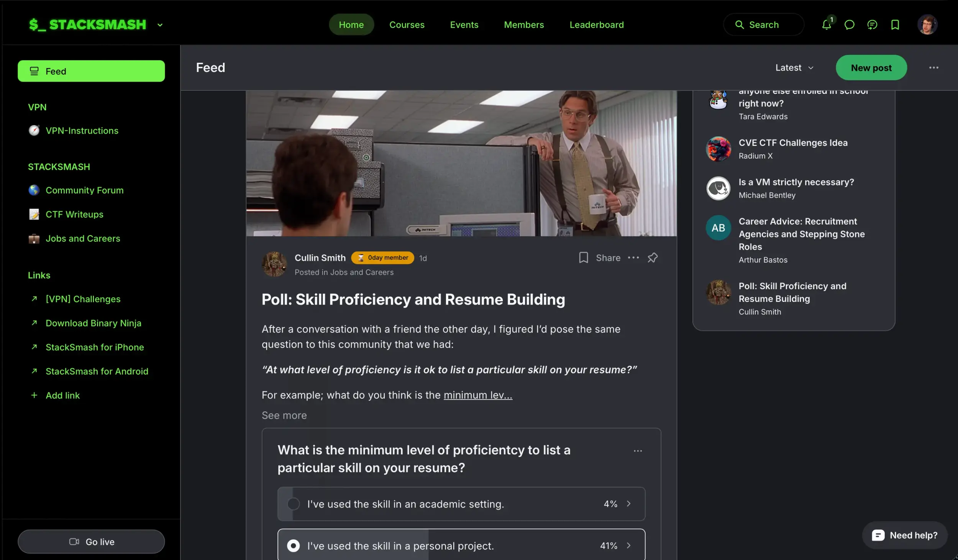Expand voters for 41% poll result chevron
The width and height of the screenshot is (958, 560).
pyautogui.click(x=628, y=545)
